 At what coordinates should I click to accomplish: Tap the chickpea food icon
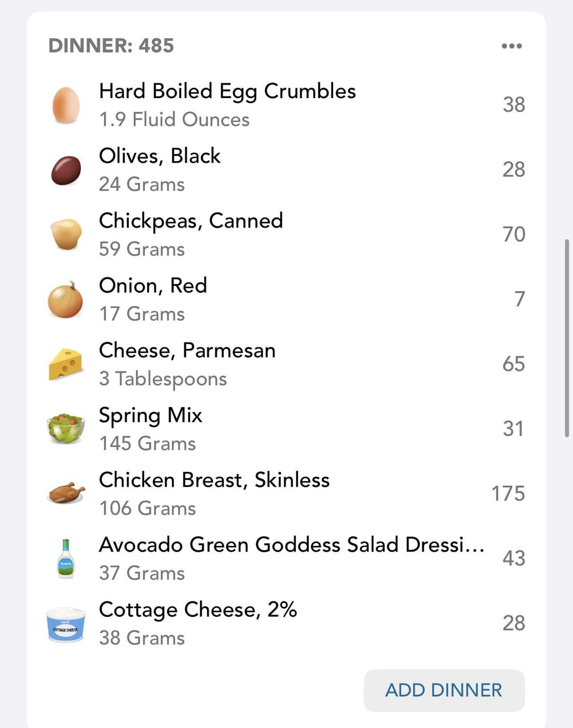coord(66,234)
